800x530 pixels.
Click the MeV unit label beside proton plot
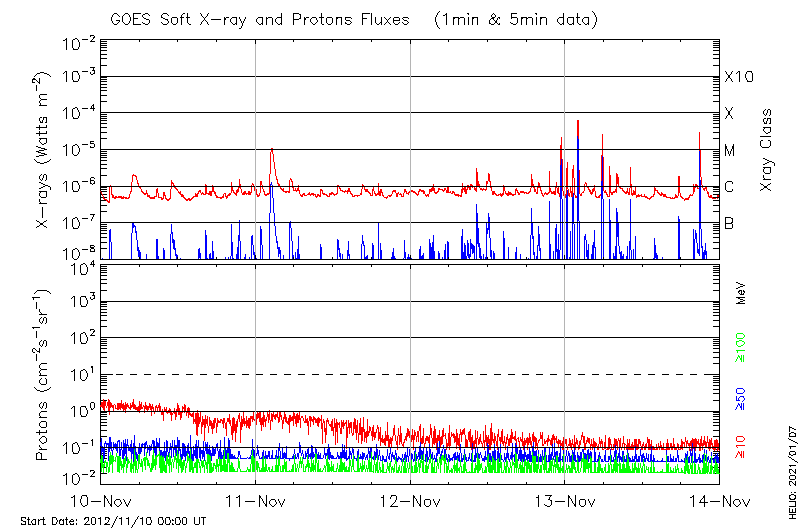pyautogui.click(x=741, y=296)
